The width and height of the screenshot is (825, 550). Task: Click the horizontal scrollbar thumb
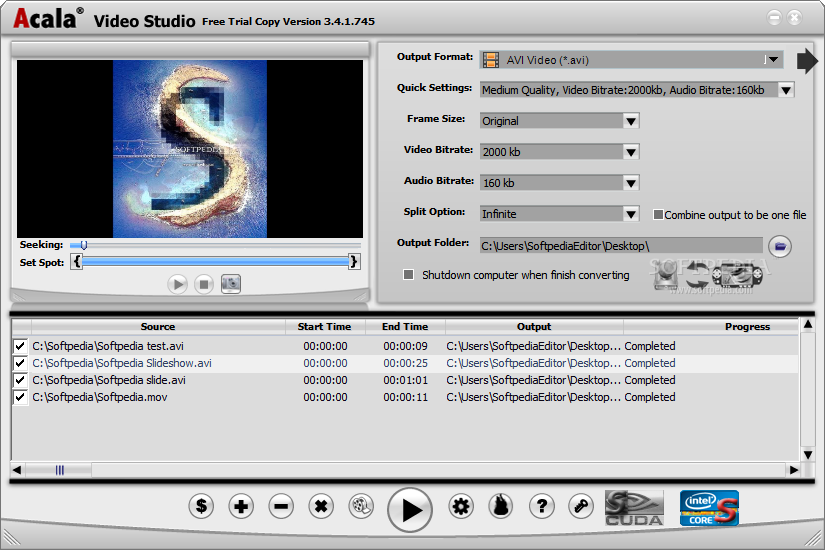click(x=59, y=470)
